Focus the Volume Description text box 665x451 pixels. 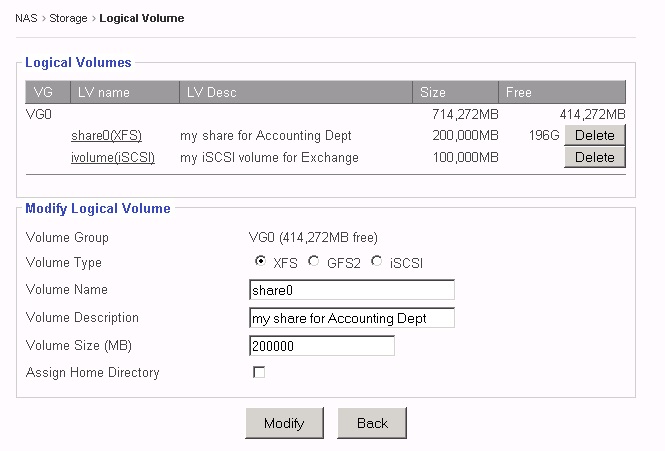pyautogui.click(x=351, y=318)
